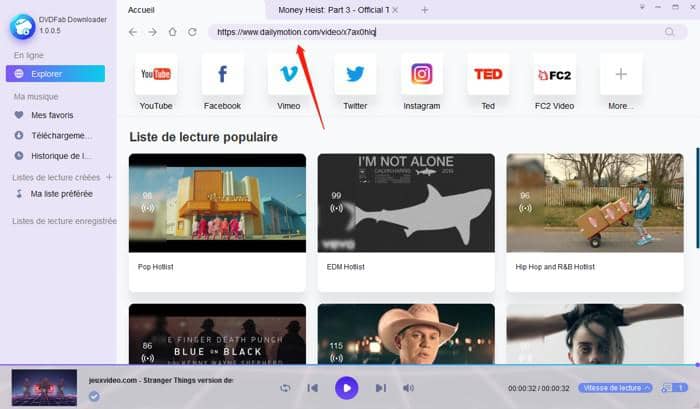Open the Vitesse de lecture dropdown
This screenshot has height=409, width=700.
point(615,388)
